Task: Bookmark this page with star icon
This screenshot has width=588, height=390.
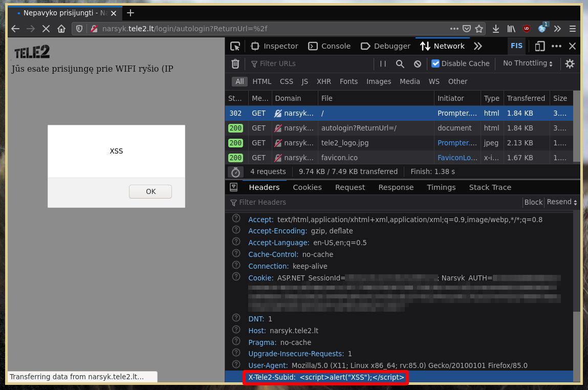Action: click(479, 29)
